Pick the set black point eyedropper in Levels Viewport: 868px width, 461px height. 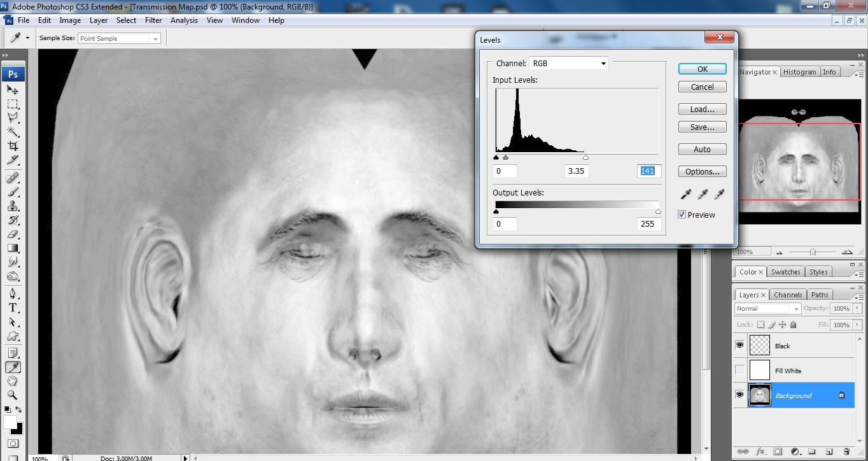687,194
